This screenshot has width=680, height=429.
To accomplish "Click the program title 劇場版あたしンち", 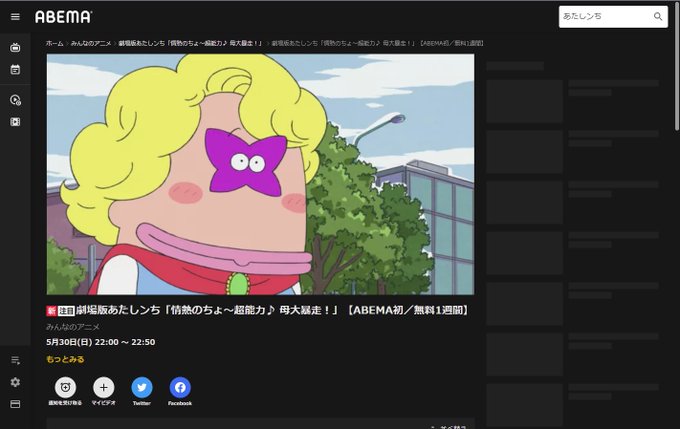I will click(274, 310).
